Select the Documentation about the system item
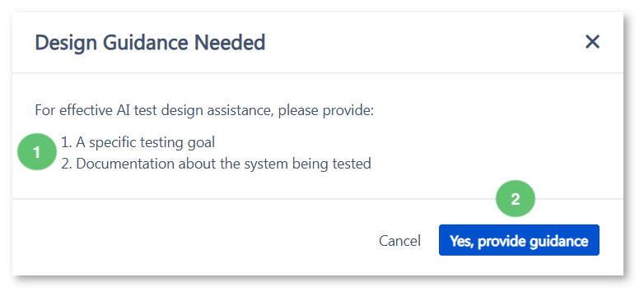644x296 pixels. pos(216,164)
